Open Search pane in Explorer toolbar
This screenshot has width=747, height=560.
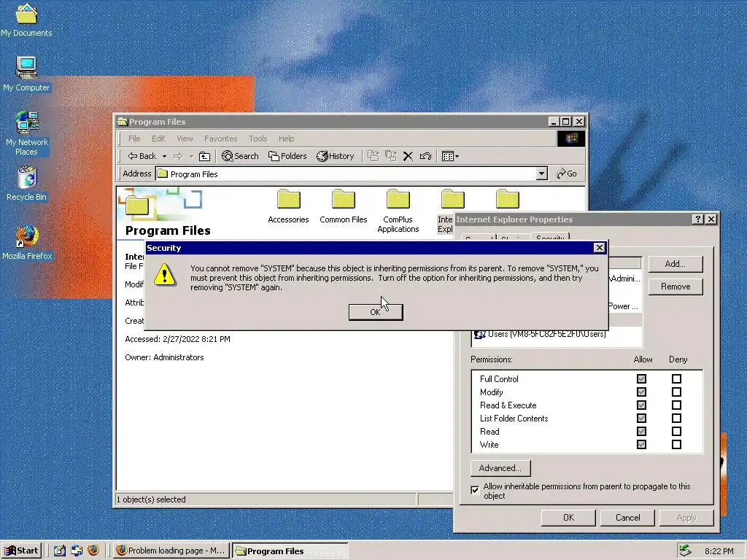pos(240,156)
